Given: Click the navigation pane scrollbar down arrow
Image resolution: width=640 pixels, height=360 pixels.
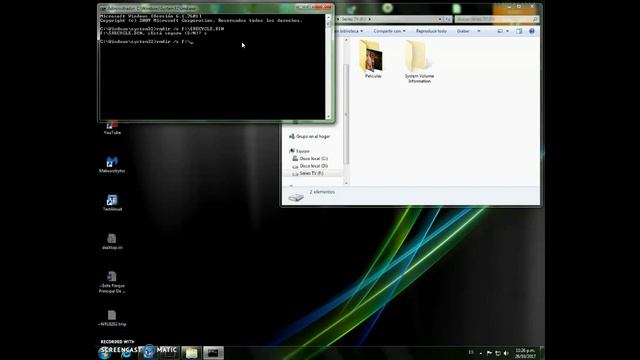Looking at the screenshot, I should (x=347, y=183).
